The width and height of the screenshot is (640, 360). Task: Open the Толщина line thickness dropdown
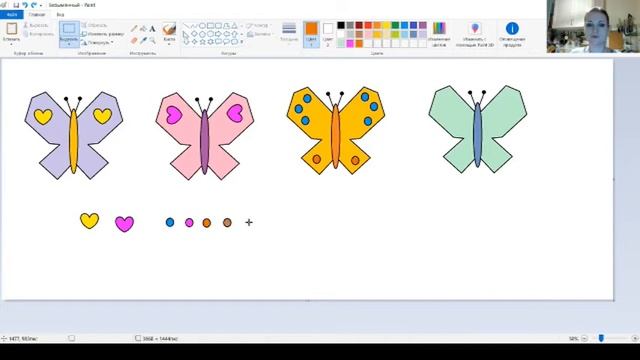(289, 33)
